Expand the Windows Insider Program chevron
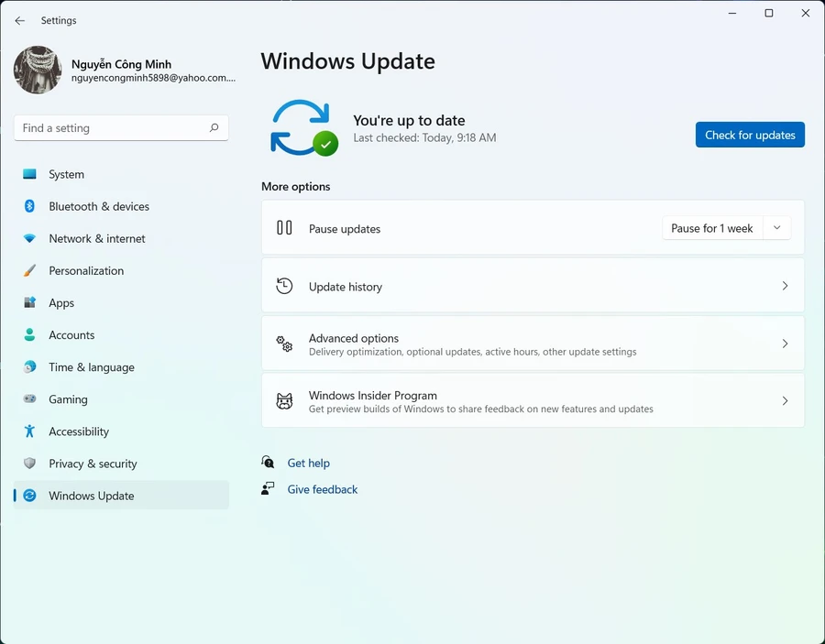The width and height of the screenshot is (825, 644). click(785, 401)
